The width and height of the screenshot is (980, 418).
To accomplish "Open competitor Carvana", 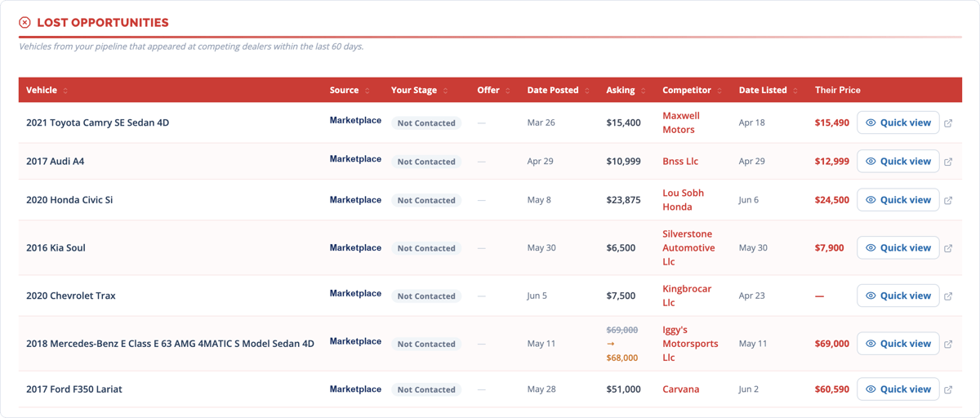I will pyautogui.click(x=681, y=389).
